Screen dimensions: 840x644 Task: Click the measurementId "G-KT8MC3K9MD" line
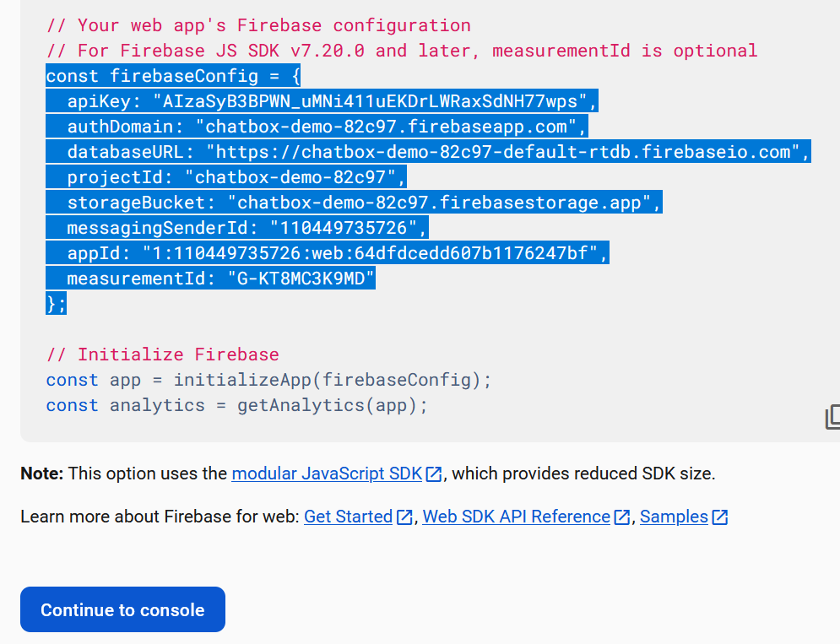click(210, 278)
